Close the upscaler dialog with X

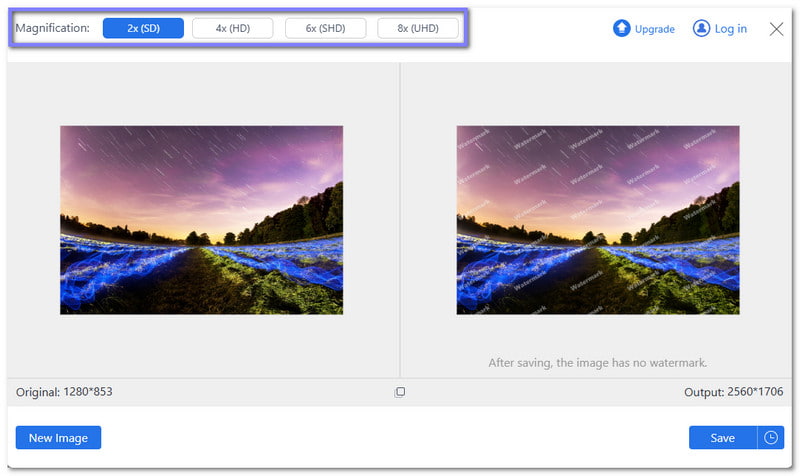(x=776, y=29)
